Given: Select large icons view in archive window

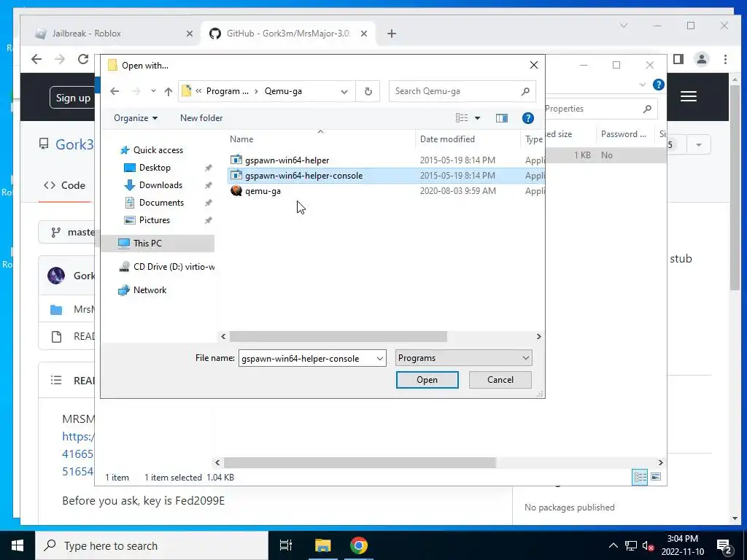Looking at the screenshot, I should pyautogui.click(x=656, y=477).
